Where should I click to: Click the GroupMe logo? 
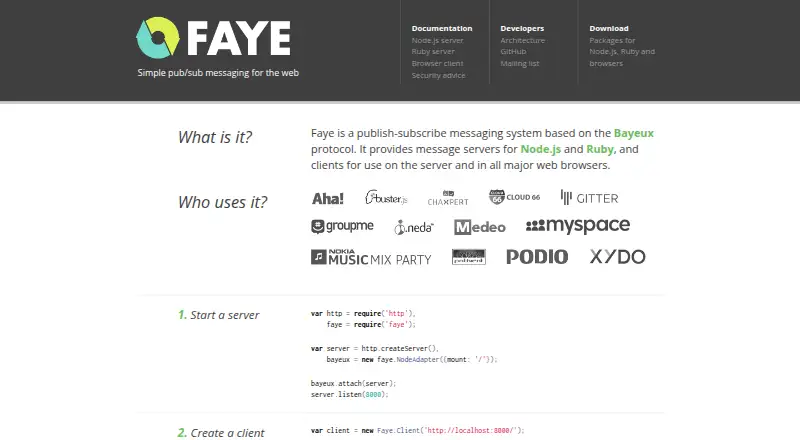pyautogui.click(x=342, y=226)
